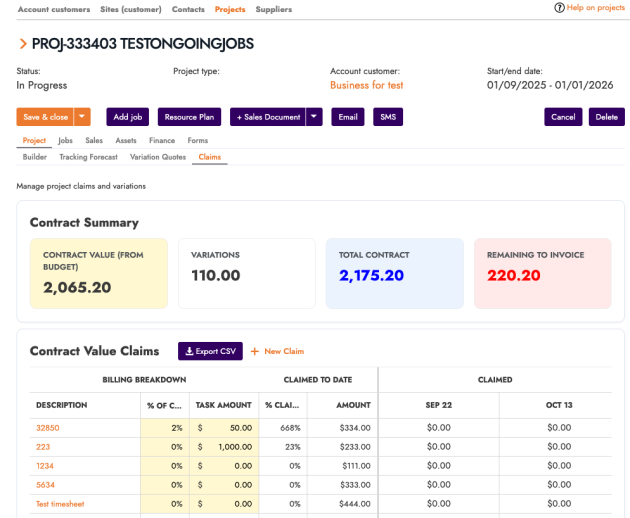Click the SMS button
Viewport: 630px width, 518px height.
(x=387, y=117)
